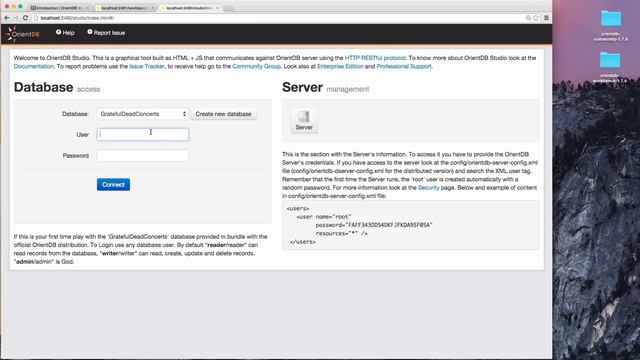Click the 'Password' field label
Viewport: 640px width, 360px height.
(x=76, y=156)
